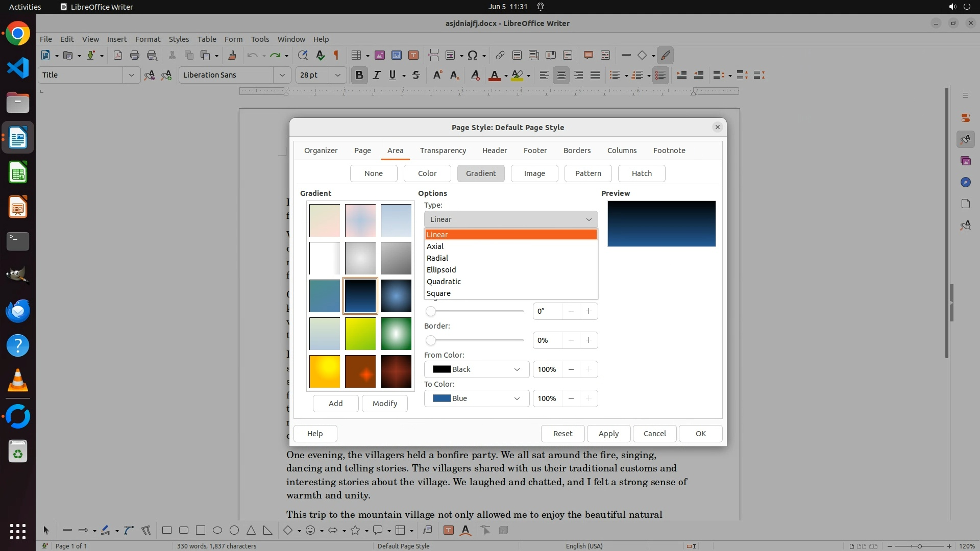Click the Print toolbar icon
The image size is (980, 551).
coord(135,55)
